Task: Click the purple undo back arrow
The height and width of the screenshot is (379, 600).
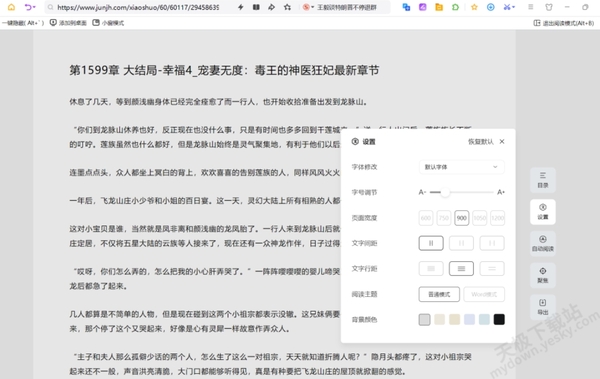Action: coord(28,7)
